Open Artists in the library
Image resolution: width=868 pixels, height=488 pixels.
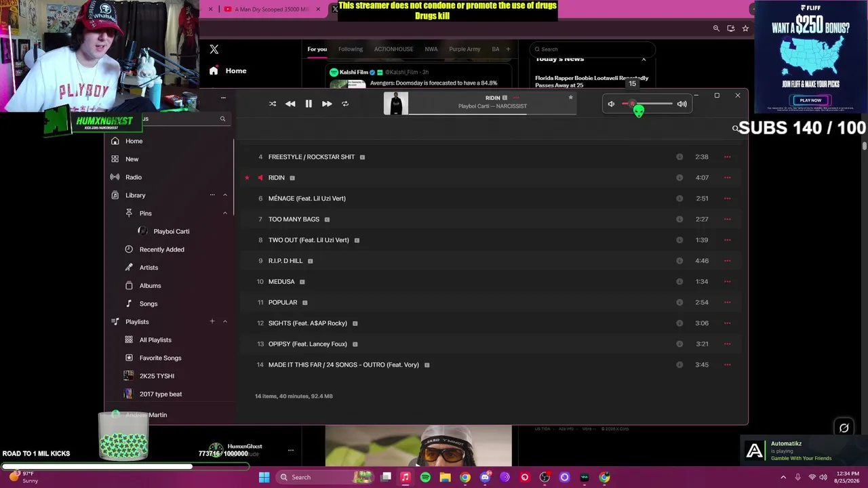point(149,268)
